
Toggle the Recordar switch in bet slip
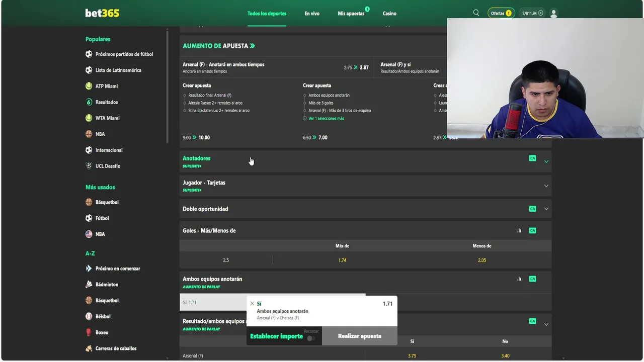click(x=311, y=338)
